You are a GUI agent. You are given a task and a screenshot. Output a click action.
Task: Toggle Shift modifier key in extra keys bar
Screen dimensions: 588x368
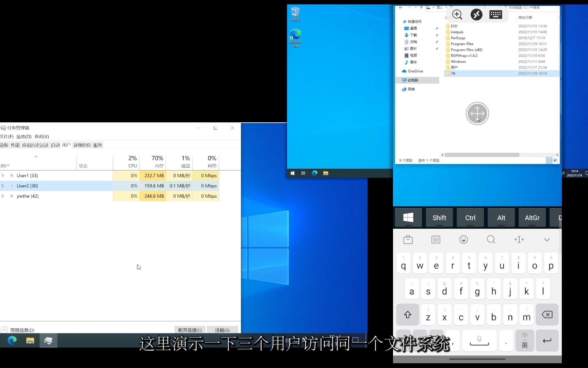pos(439,217)
